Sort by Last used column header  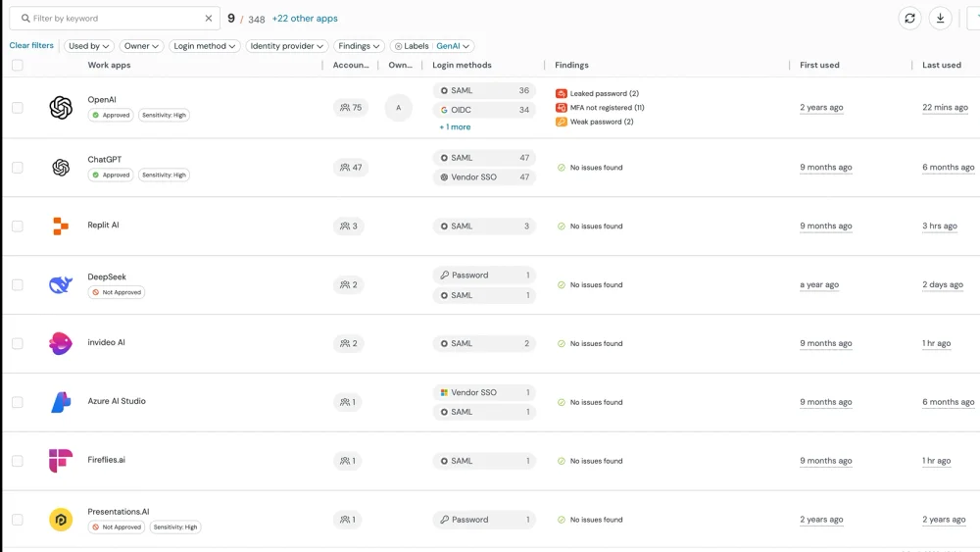(942, 65)
